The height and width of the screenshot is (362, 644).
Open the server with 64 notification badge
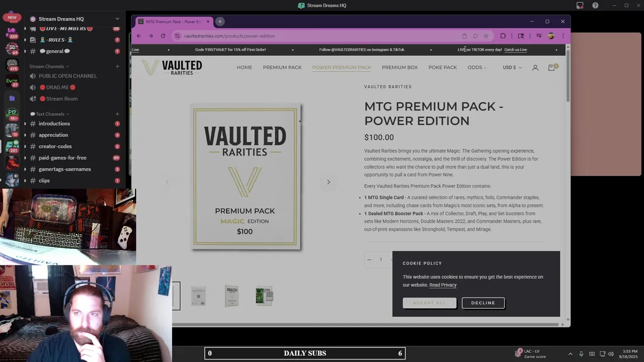(x=12, y=48)
